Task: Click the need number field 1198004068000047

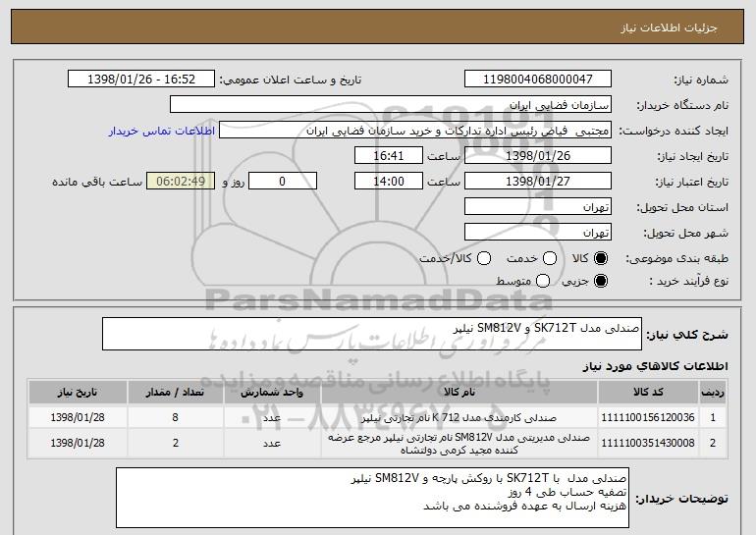Action: coord(538,79)
